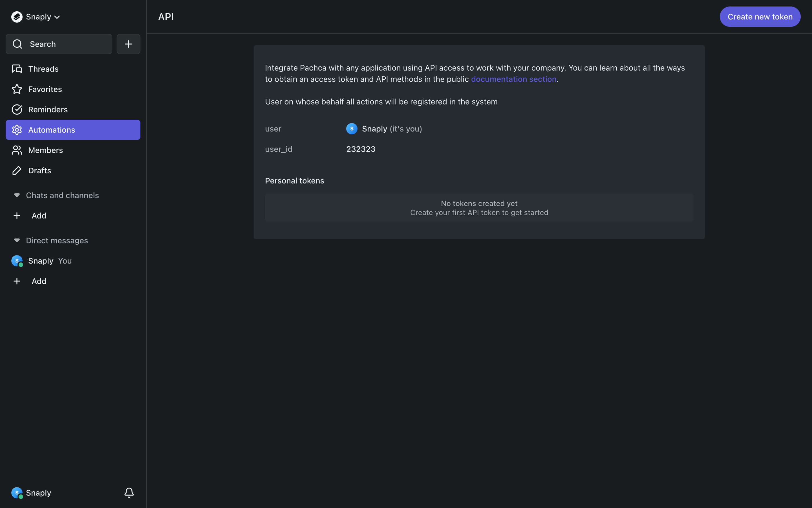This screenshot has height=508, width=812.
Task: Click the Members people icon
Action: click(x=17, y=150)
